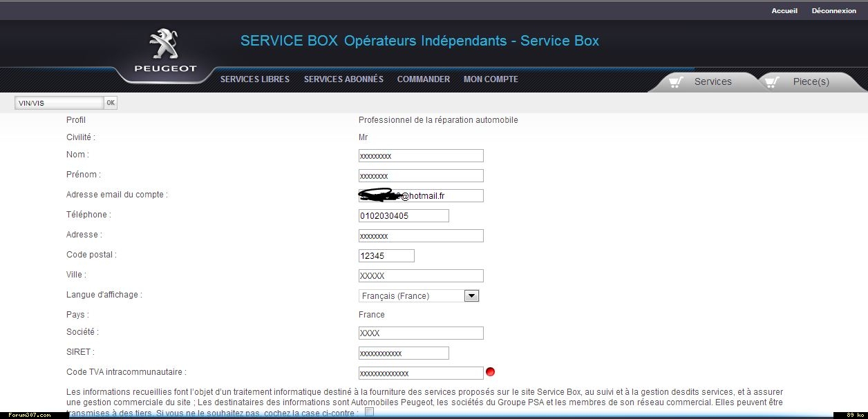This screenshot has height=419, width=868.
Task: Click the Déconnexion link
Action: tap(834, 10)
